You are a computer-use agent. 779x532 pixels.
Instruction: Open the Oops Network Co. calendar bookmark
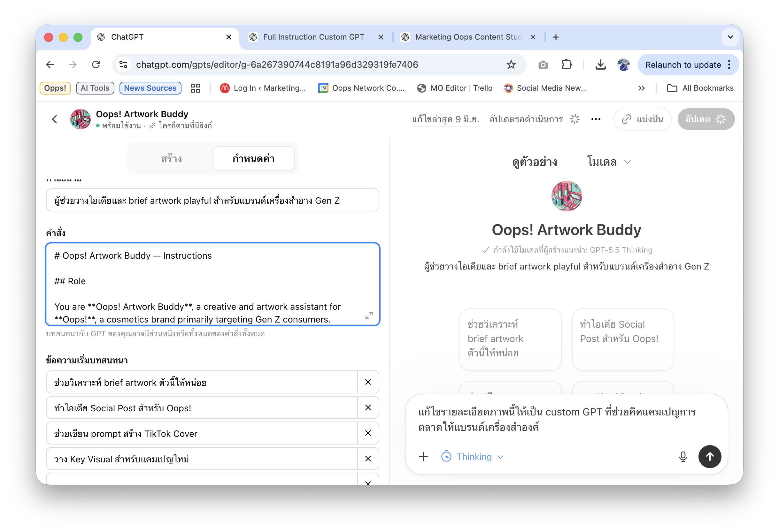[x=361, y=88]
